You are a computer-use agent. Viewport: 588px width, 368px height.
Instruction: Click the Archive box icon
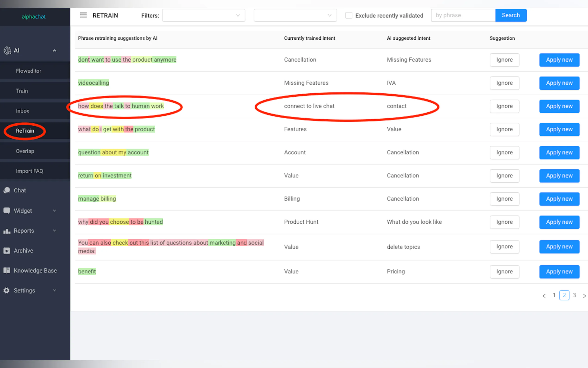[x=7, y=251]
